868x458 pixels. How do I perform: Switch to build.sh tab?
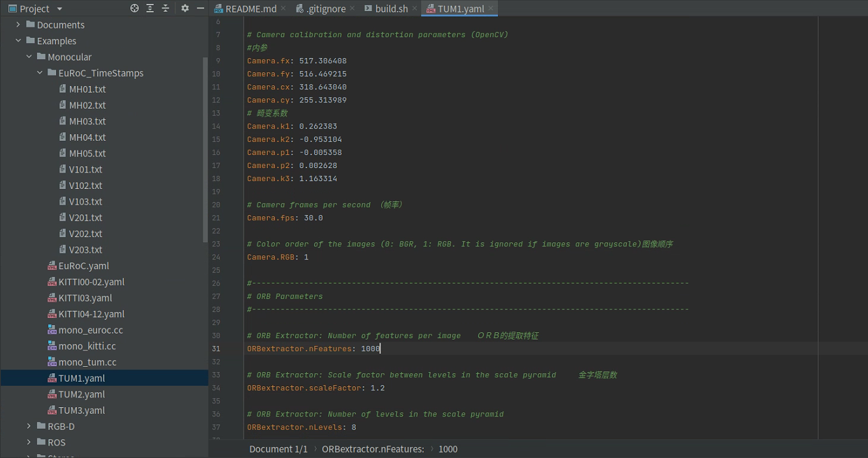pos(391,8)
